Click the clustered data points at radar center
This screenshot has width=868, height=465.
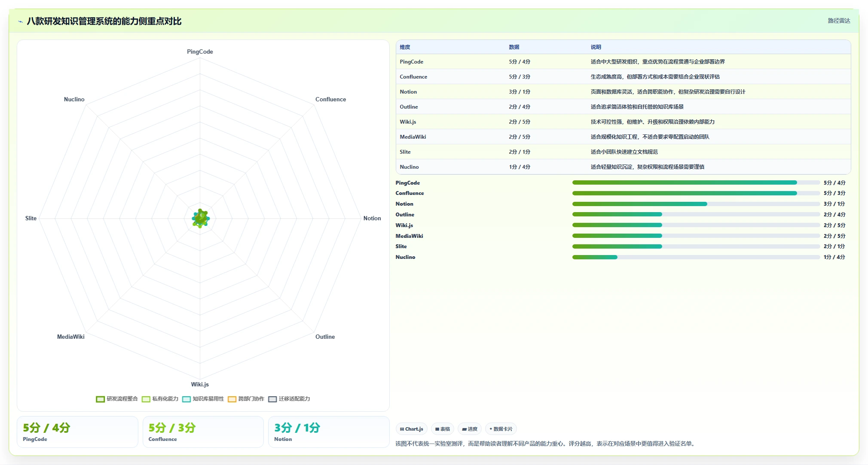coord(200,218)
